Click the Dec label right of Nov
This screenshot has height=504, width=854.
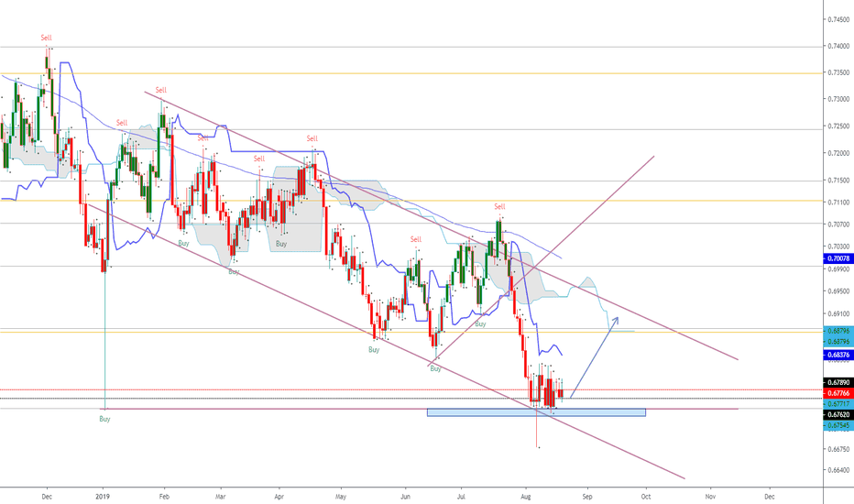click(769, 497)
